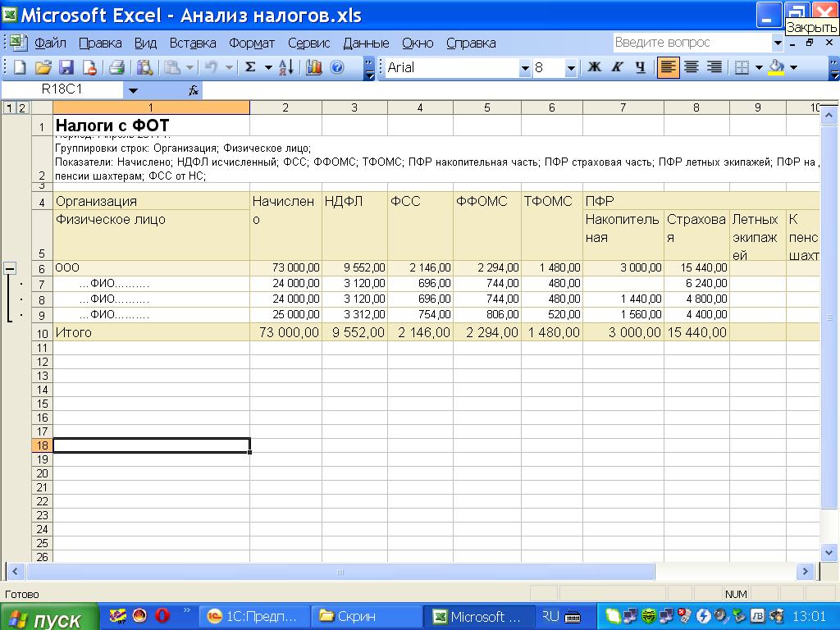
Task: Click the Open file folder icon
Action: pyautogui.click(x=43, y=68)
